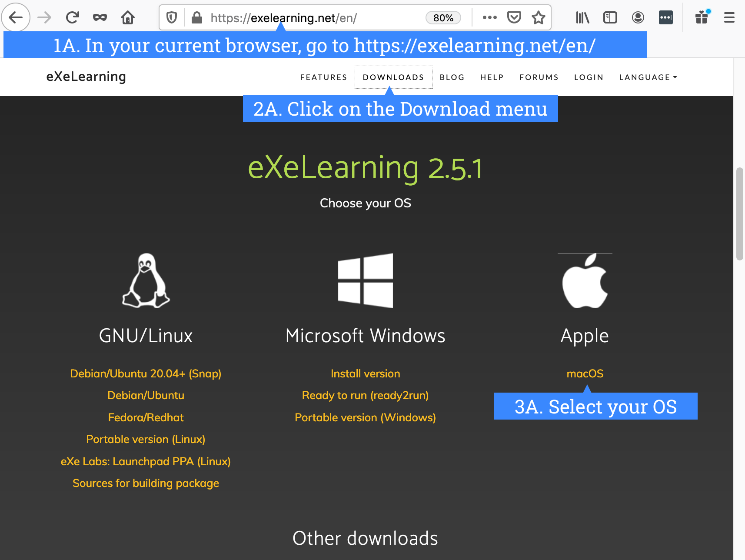Show the sidebar panel icon
The width and height of the screenshot is (745, 560).
[x=610, y=17]
